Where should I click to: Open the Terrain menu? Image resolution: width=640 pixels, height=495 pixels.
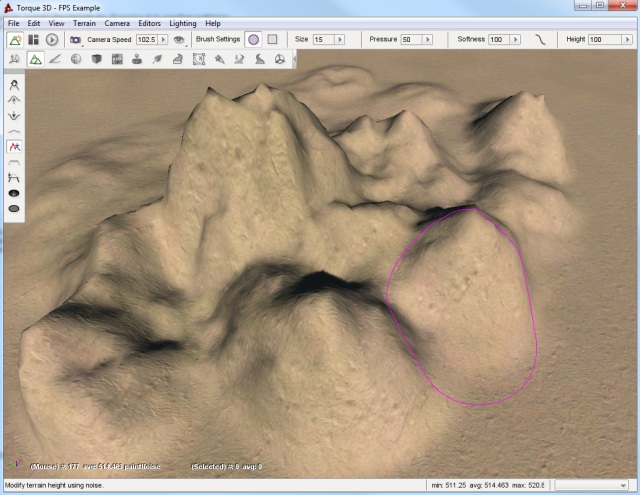point(83,22)
